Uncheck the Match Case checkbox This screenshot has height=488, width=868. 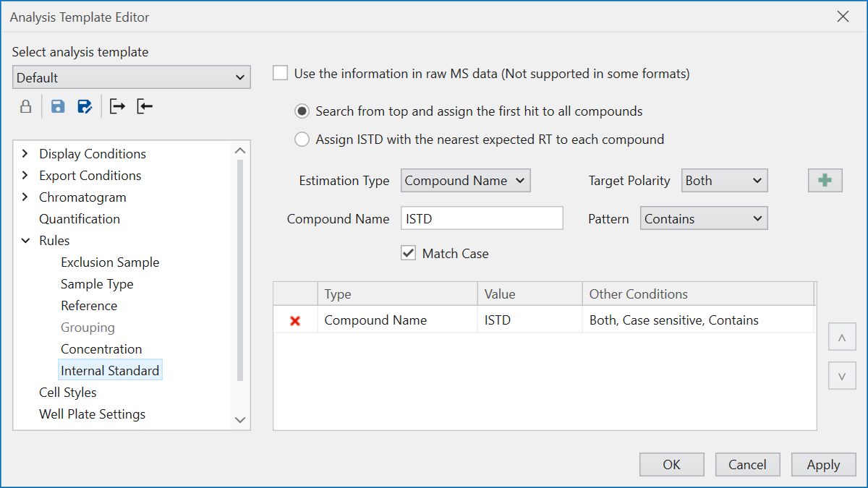point(409,253)
